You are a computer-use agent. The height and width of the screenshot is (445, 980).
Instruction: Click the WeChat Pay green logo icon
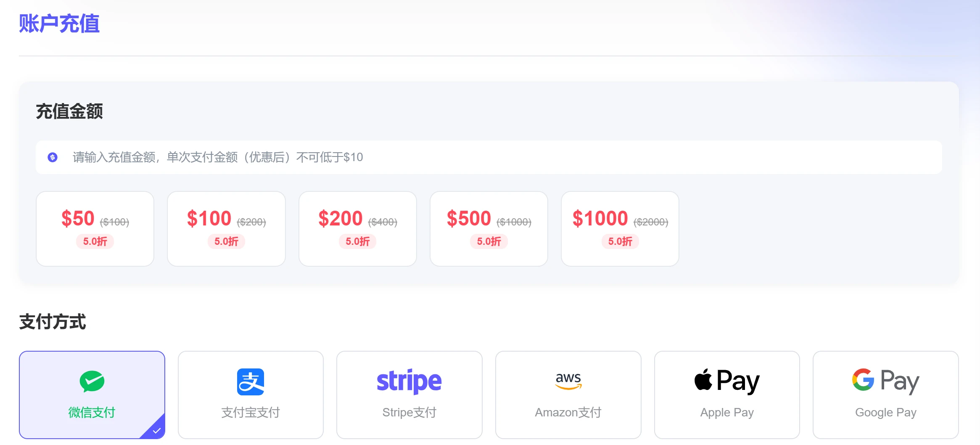pyautogui.click(x=92, y=381)
